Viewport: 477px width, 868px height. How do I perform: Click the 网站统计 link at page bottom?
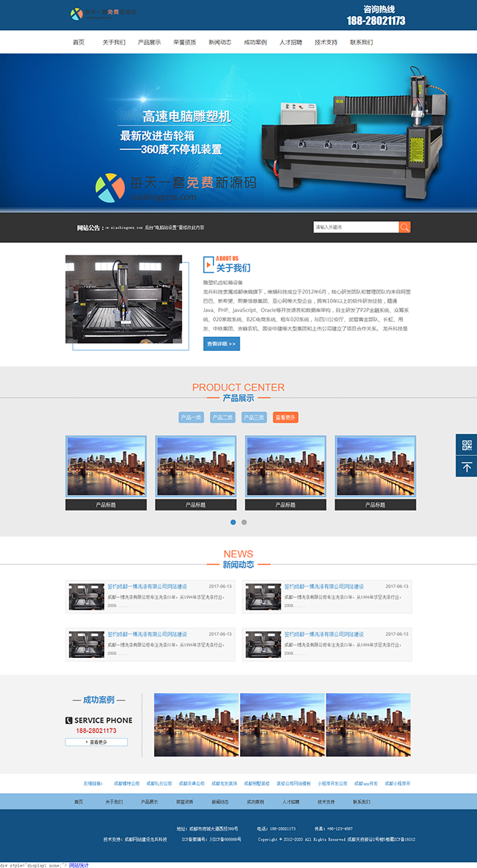[79, 864]
